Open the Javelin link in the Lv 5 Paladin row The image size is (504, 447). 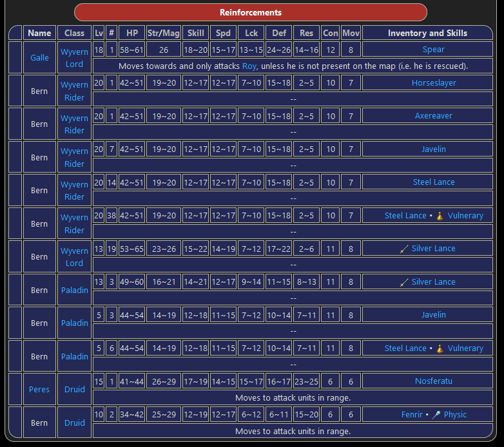click(433, 315)
